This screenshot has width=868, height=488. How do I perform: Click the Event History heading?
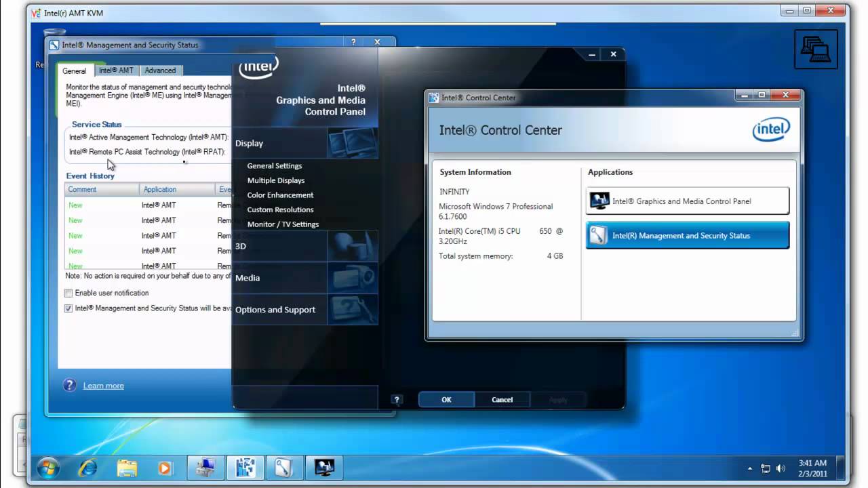[x=90, y=176]
